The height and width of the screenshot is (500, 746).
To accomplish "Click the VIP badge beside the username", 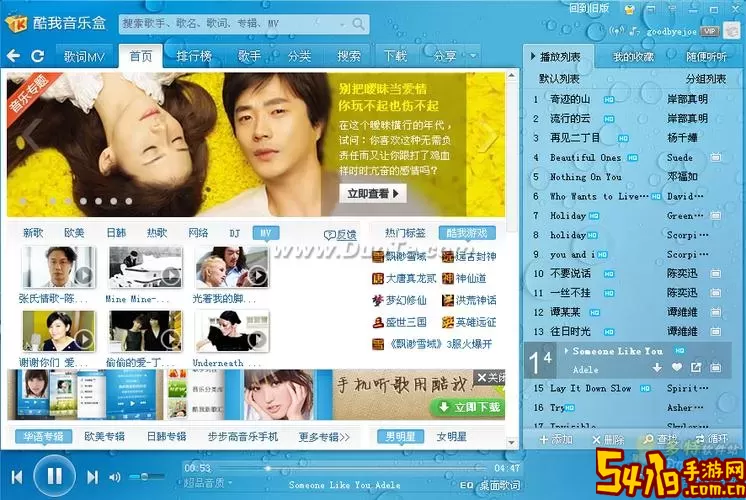I will point(709,31).
